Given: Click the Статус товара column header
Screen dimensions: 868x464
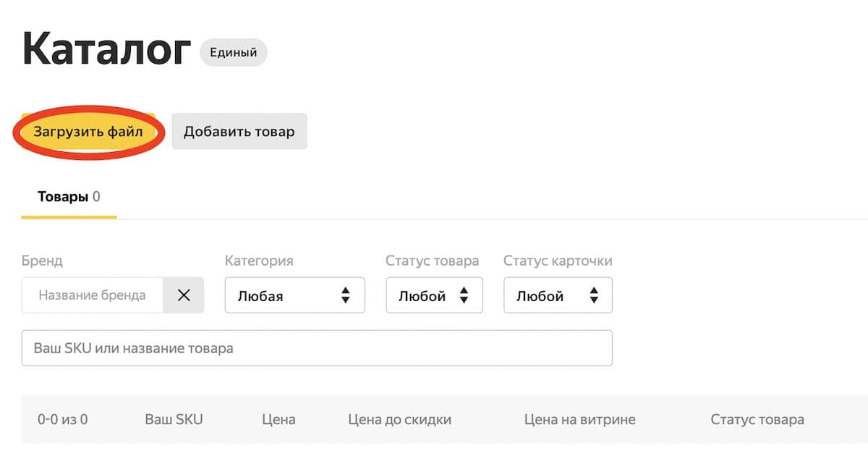Looking at the screenshot, I should point(756,418).
